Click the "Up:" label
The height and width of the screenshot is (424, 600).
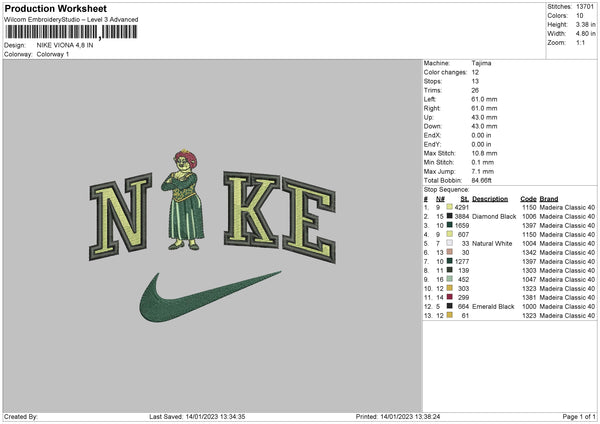tap(428, 117)
